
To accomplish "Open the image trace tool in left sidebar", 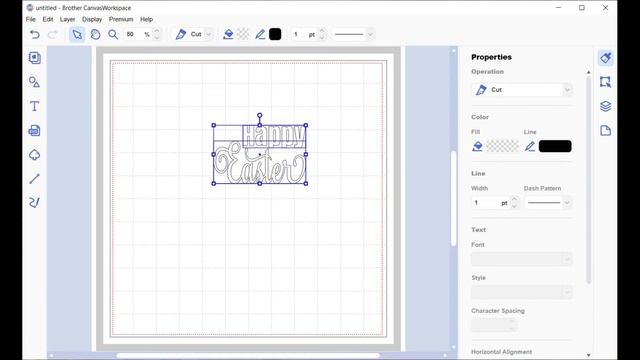I will (35, 131).
